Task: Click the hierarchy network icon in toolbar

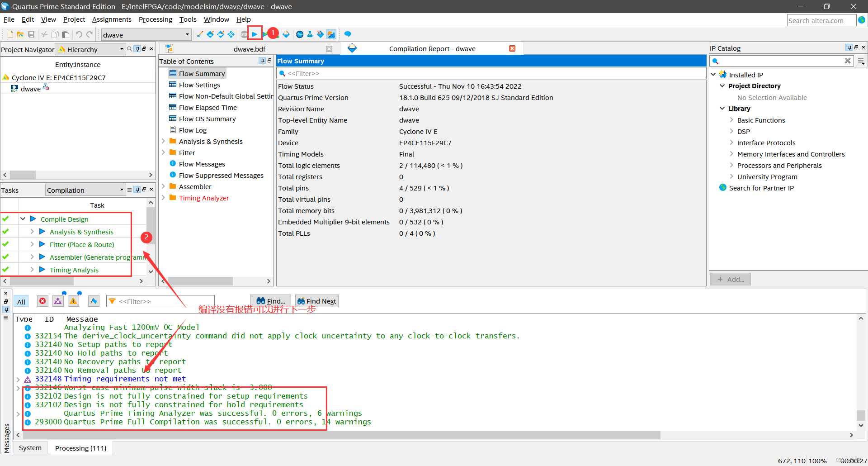Action: click(310, 34)
